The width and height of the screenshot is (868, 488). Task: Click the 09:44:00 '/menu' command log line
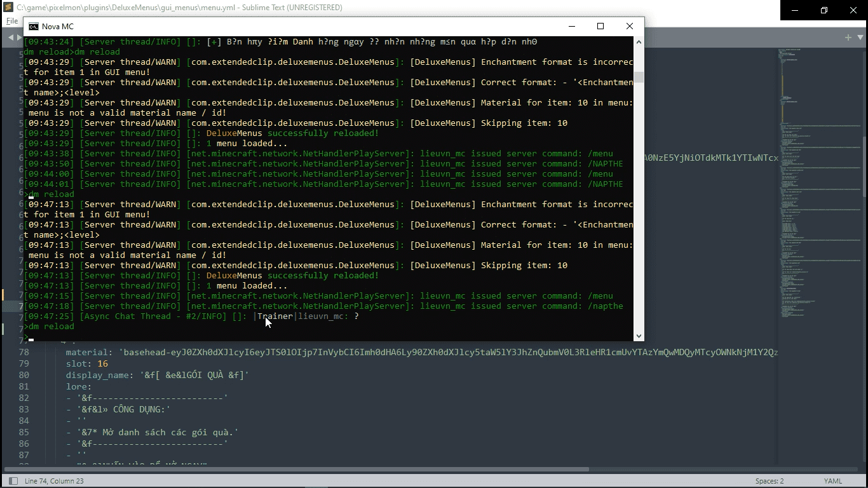tap(318, 173)
